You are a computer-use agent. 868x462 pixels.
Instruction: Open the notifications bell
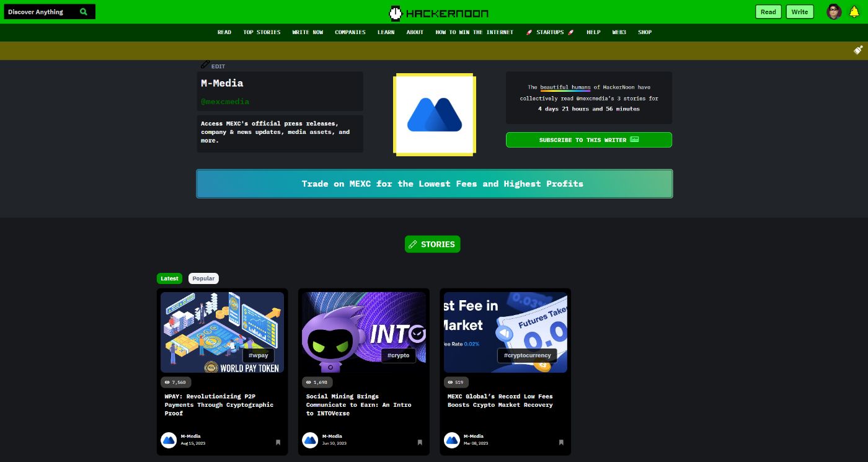[854, 12]
